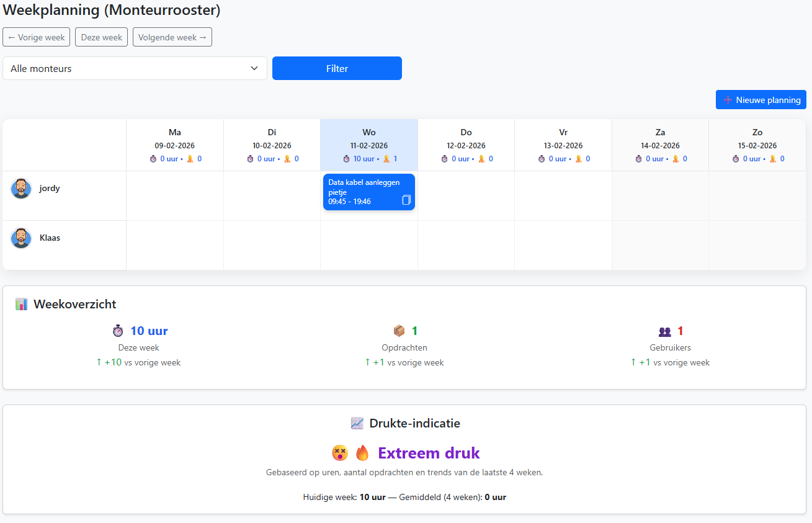Image resolution: width=812 pixels, height=523 pixels.
Task: Click the chart icon beside Drukte-indicatie
Action: tap(357, 424)
